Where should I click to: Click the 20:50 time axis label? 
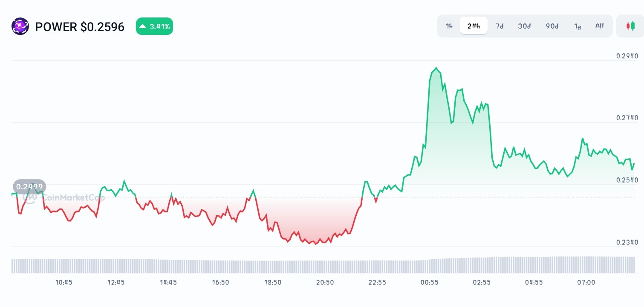tap(325, 282)
